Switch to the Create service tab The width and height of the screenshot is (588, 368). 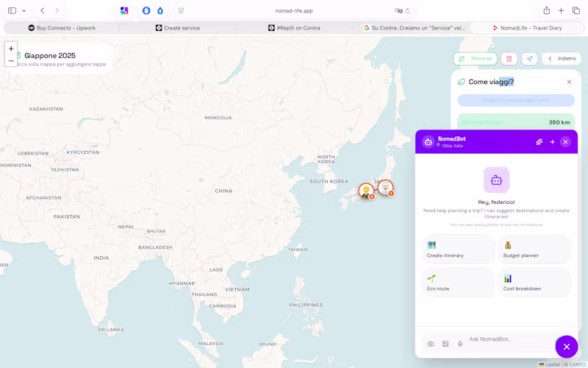[178, 28]
